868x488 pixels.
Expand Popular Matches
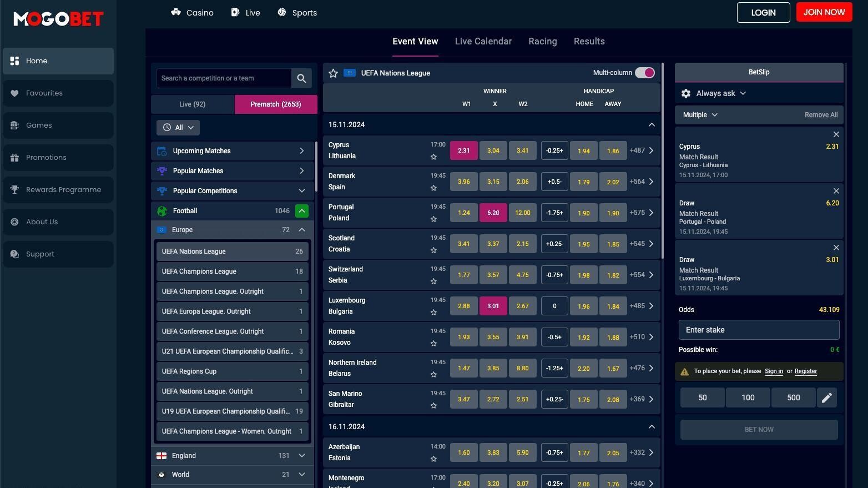pyautogui.click(x=232, y=171)
